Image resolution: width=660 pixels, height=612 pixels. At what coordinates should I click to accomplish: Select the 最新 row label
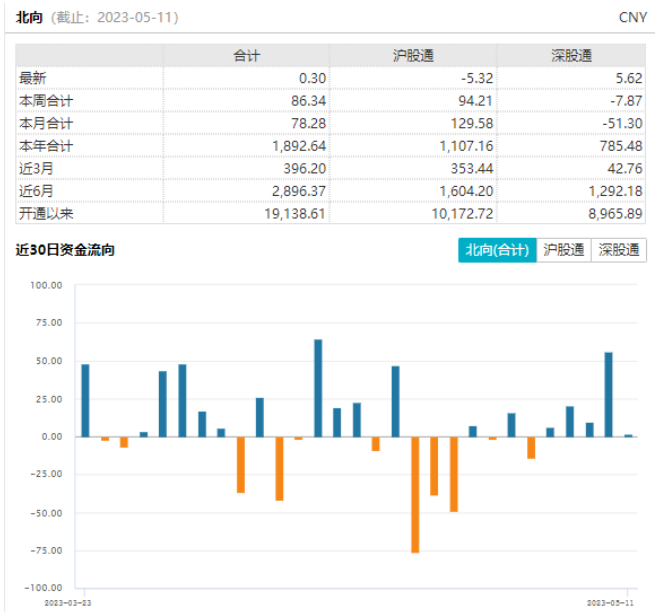click(33, 78)
